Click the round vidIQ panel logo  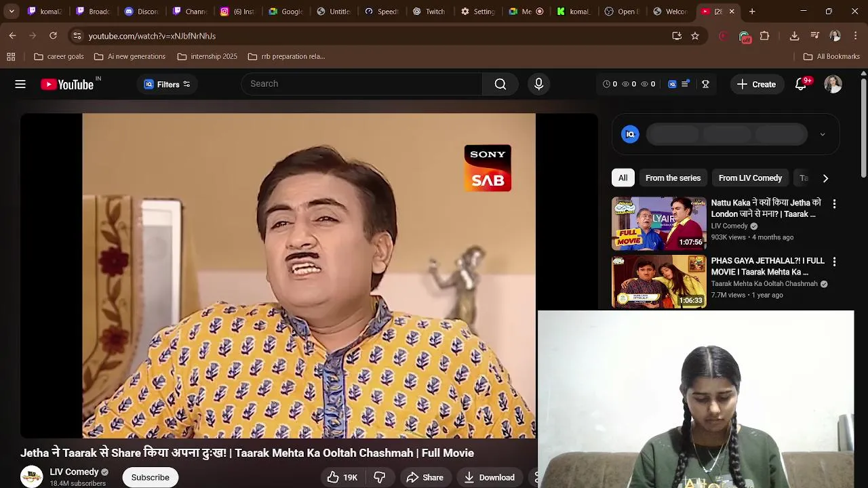point(630,134)
